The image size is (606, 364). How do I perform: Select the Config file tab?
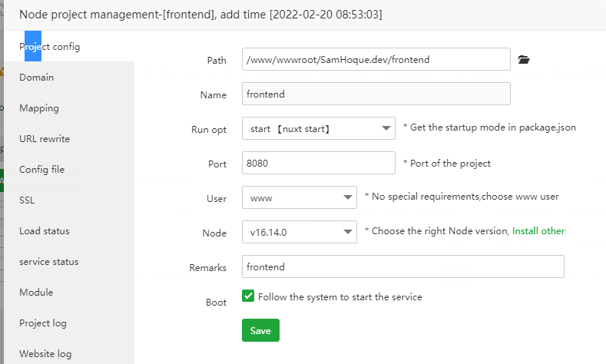pyautogui.click(x=41, y=170)
